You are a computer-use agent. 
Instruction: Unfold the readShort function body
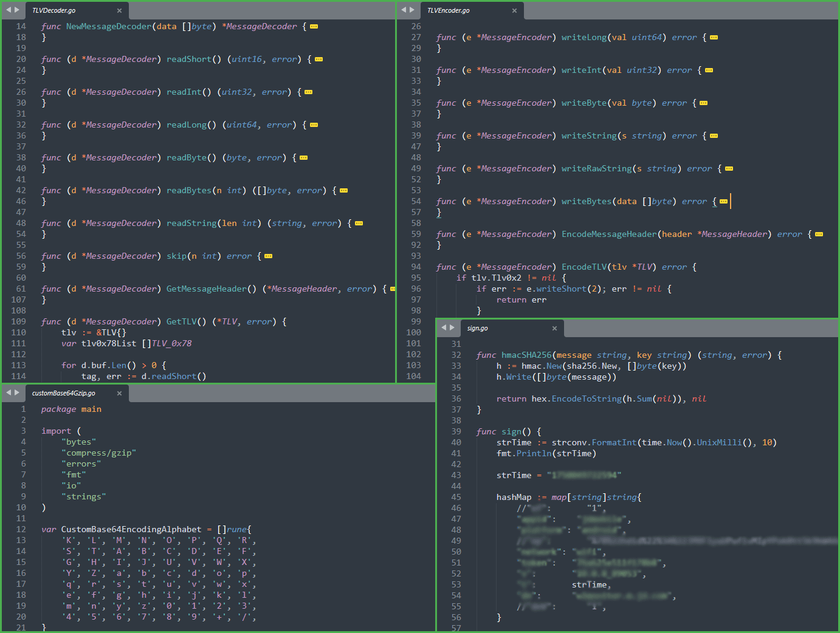pyautogui.click(x=318, y=60)
